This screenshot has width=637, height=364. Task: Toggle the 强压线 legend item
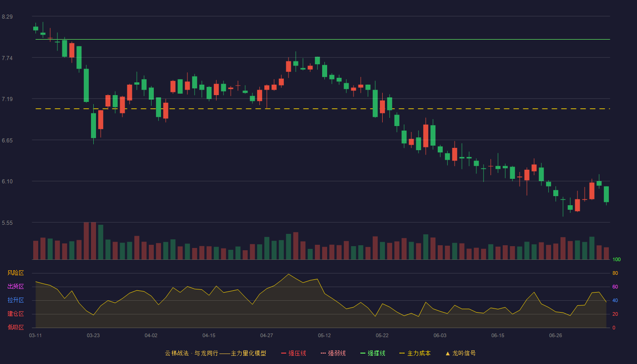pyautogui.click(x=293, y=353)
